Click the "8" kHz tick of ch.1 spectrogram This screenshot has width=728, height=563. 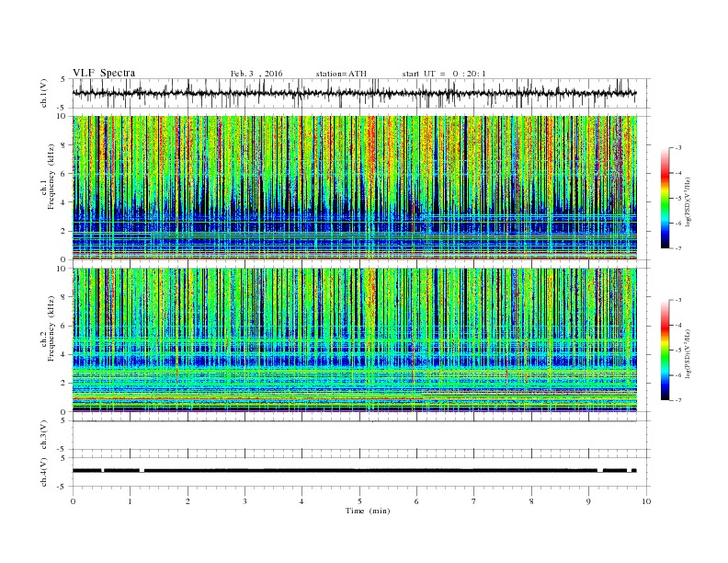tap(64, 145)
